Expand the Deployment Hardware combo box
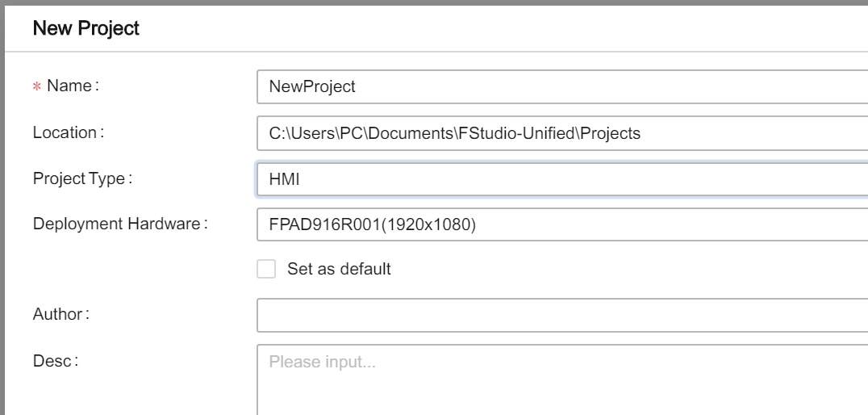The width and height of the screenshot is (868, 415). (562, 224)
